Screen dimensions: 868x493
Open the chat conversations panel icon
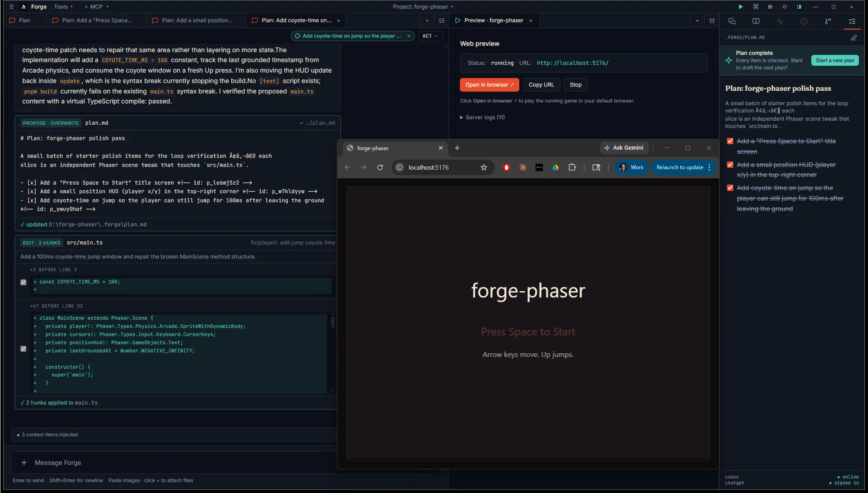[x=732, y=21]
